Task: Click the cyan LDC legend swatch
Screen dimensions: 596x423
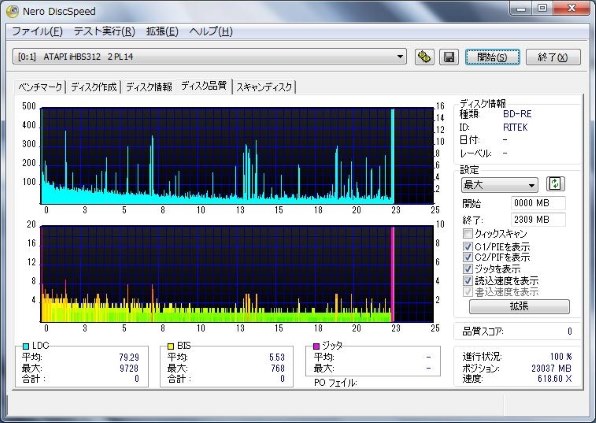Action: click(x=26, y=346)
